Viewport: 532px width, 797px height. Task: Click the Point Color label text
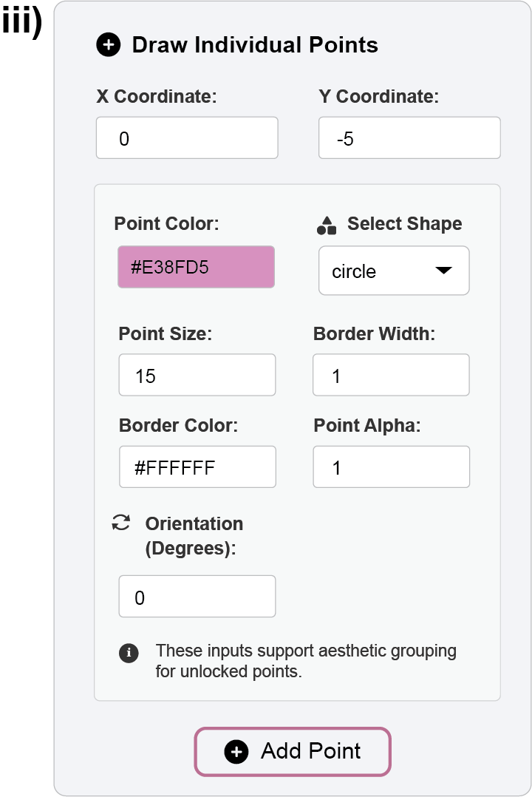[x=167, y=224]
